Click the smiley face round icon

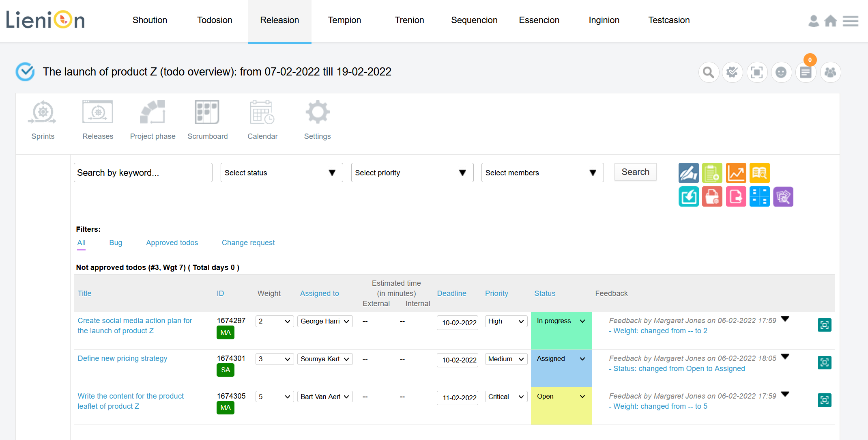click(781, 73)
